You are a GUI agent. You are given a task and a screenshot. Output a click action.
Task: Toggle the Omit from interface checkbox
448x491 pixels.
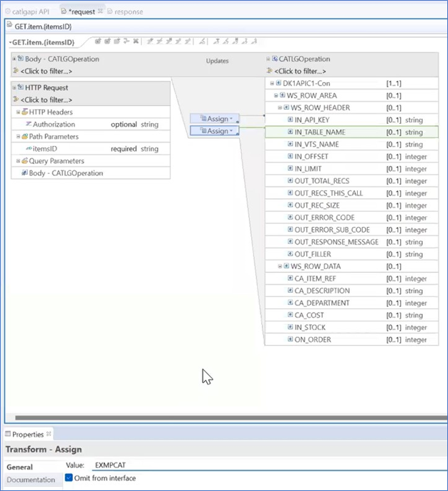click(x=69, y=478)
